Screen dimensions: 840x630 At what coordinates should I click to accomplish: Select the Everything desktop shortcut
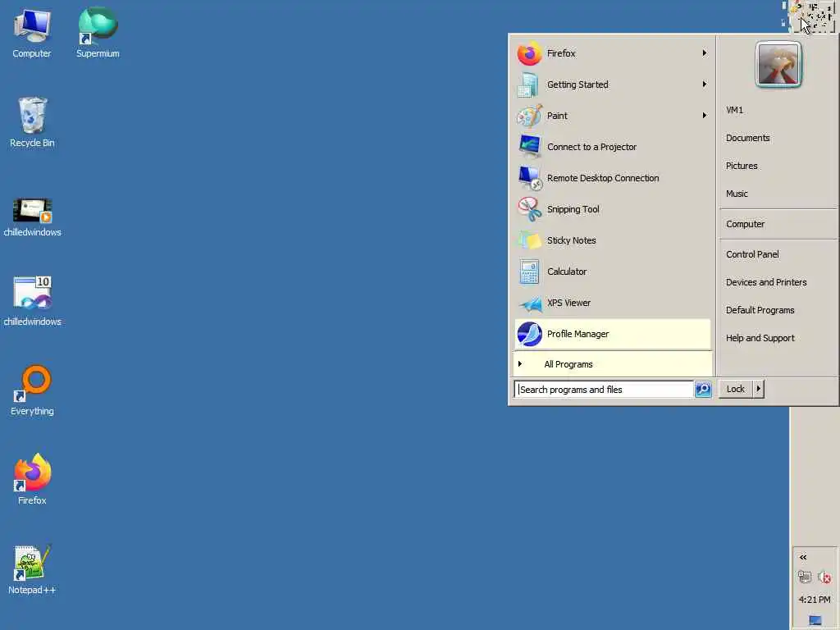coord(32,390)
